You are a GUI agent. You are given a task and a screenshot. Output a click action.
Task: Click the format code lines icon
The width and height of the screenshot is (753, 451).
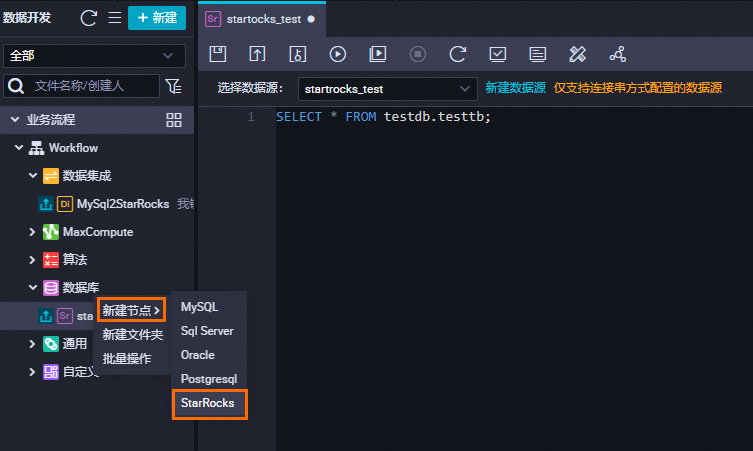click(537, 54)
